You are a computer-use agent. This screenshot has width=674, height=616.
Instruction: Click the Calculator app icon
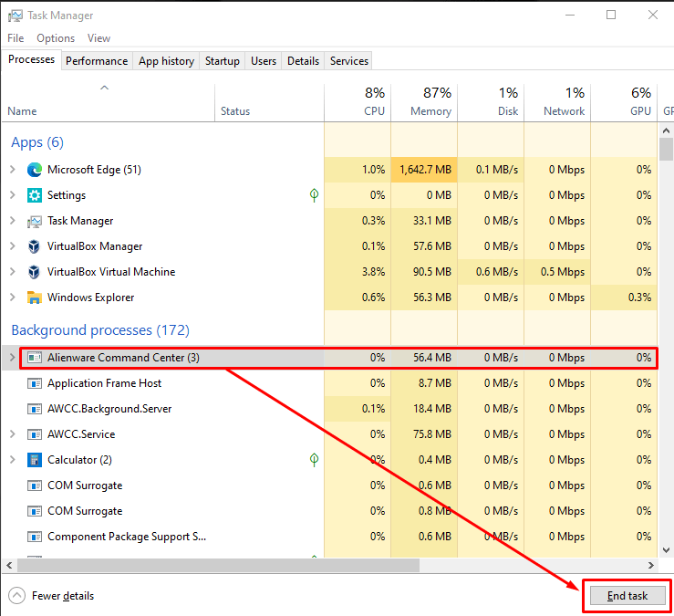[x=35, y=460]
